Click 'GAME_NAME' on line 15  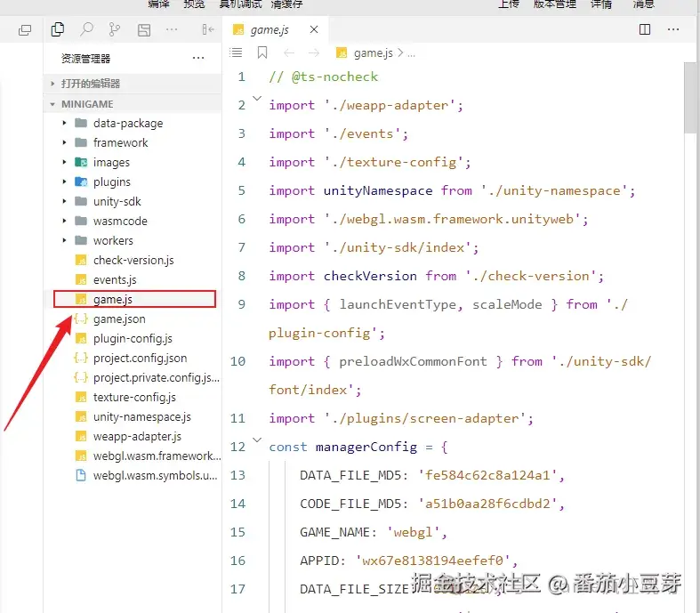[x=334, y=532]
